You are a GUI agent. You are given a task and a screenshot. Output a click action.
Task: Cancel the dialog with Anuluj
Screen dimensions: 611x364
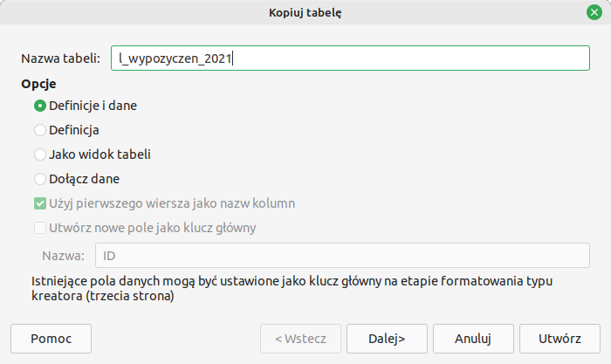pyautogui.click(x=473, y=339)
